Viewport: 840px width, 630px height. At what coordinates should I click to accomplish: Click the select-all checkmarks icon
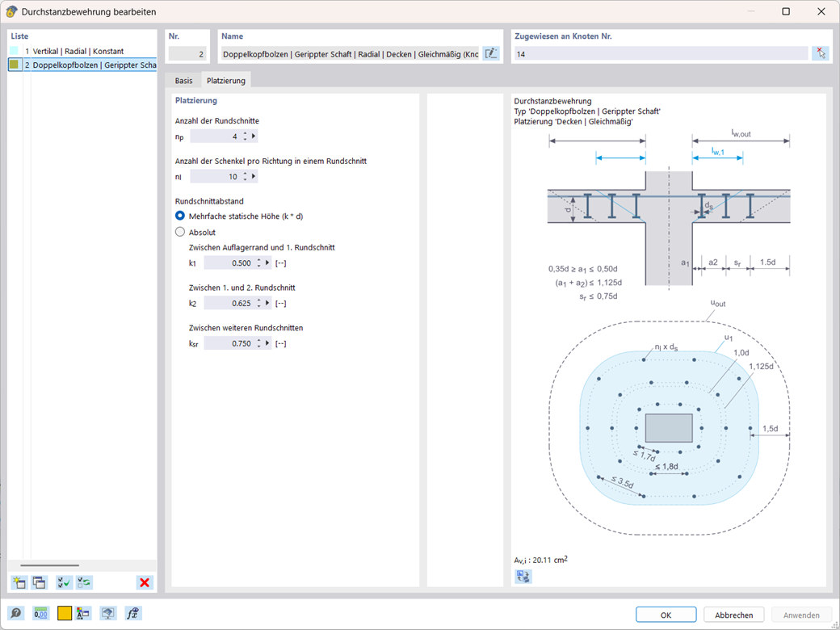point(63,582)
